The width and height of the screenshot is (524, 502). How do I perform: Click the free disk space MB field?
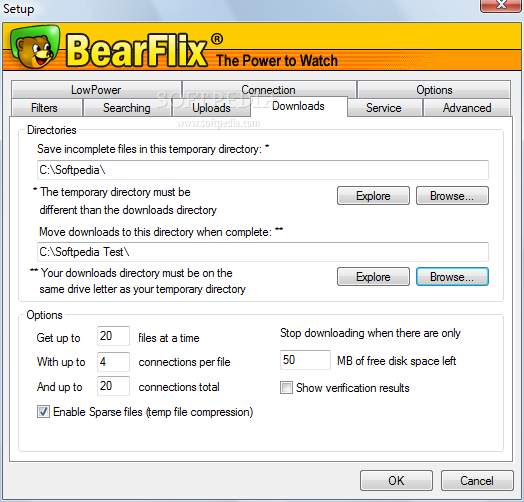tap(305, 360)
